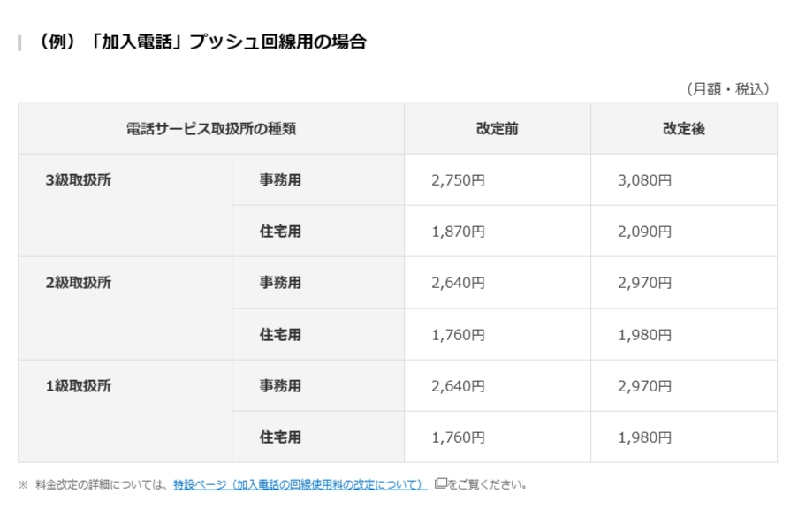The height and width of the screenshot is (532, 798).
Task: Click the external window icon after the link
Action: 440,483
